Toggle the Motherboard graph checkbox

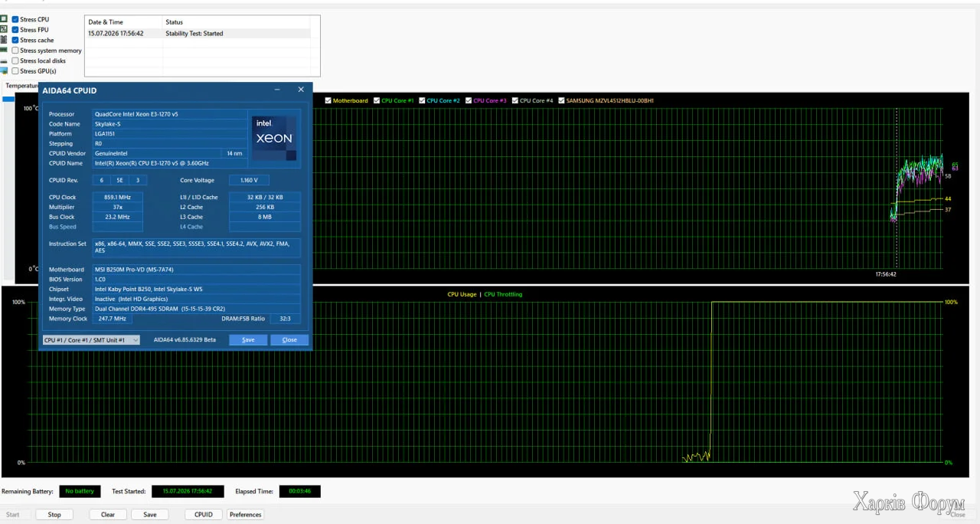point(328,100)
